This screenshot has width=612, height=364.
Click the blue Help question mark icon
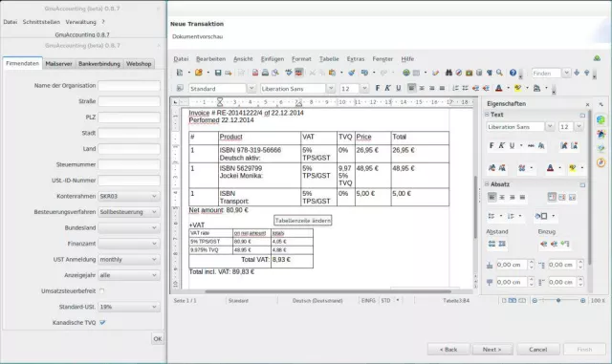coord(513,73)
